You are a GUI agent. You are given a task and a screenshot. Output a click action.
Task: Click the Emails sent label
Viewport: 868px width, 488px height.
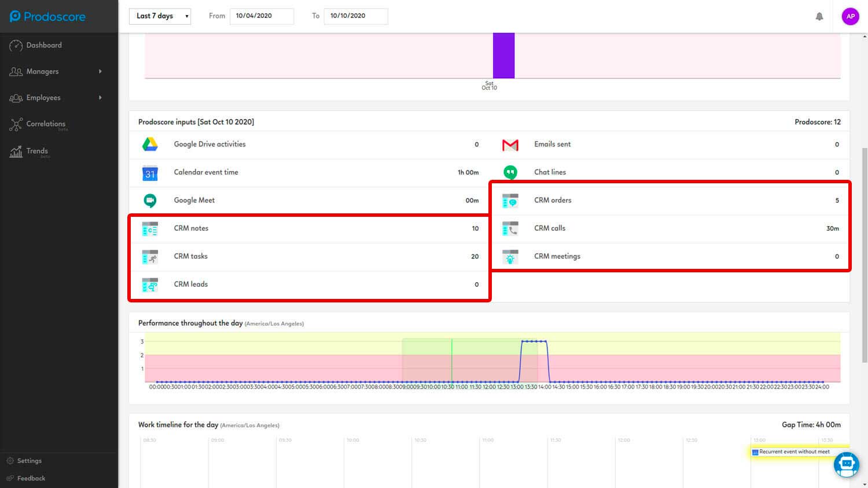point(552,145)
